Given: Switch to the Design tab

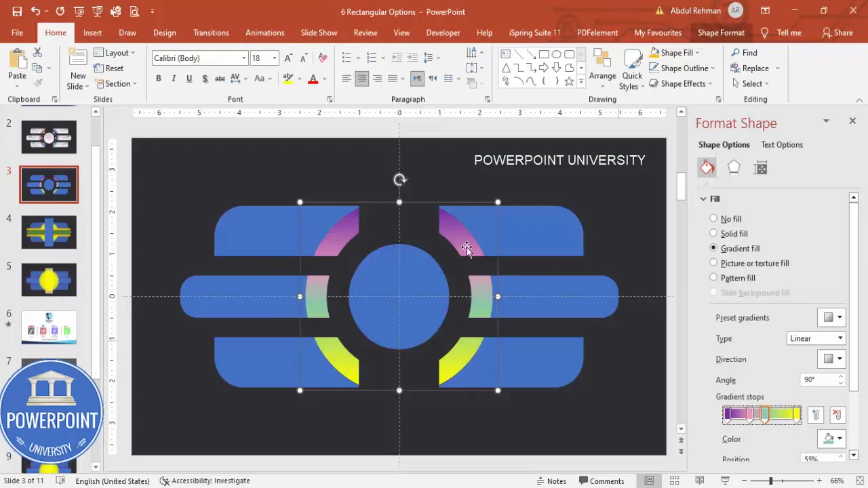Looking at the screenshot, I should pos(165,33).
